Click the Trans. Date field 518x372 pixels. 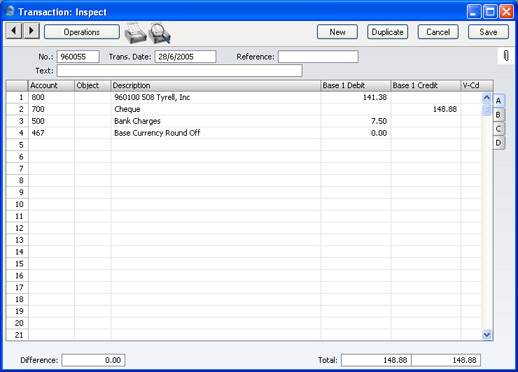[185, 57]
